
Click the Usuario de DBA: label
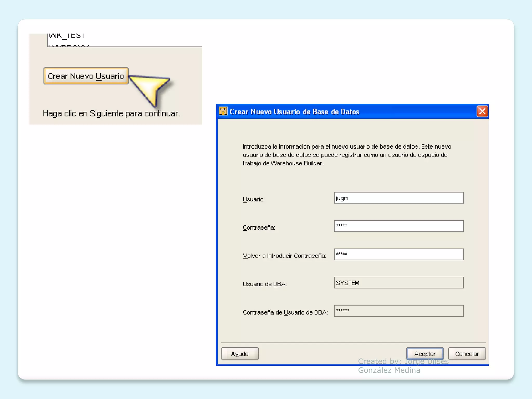264,284
